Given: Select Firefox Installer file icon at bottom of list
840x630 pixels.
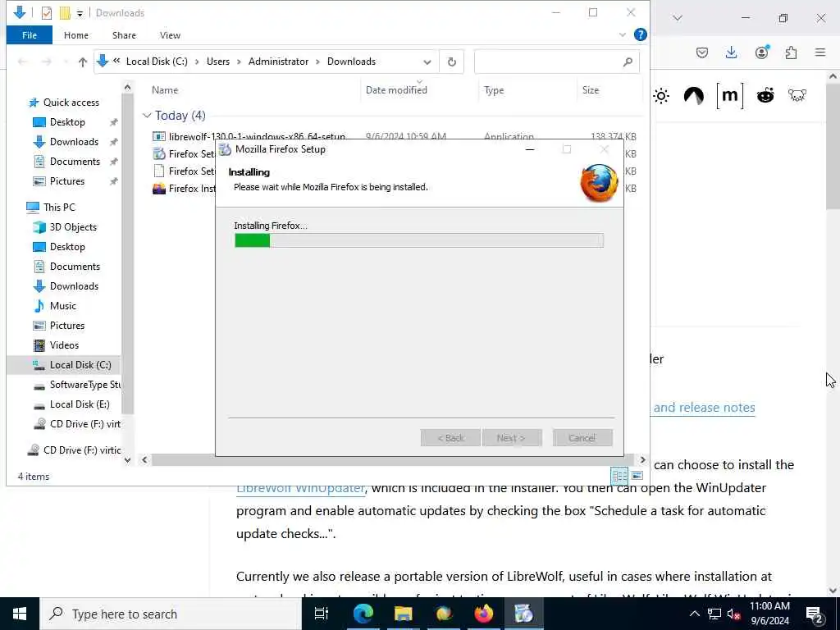Looking at the screenshot, I should click(x=159, y=189).
